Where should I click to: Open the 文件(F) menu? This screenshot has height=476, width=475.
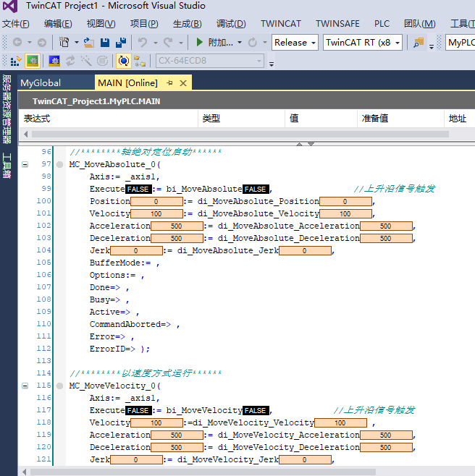click(x=16, y=24)
